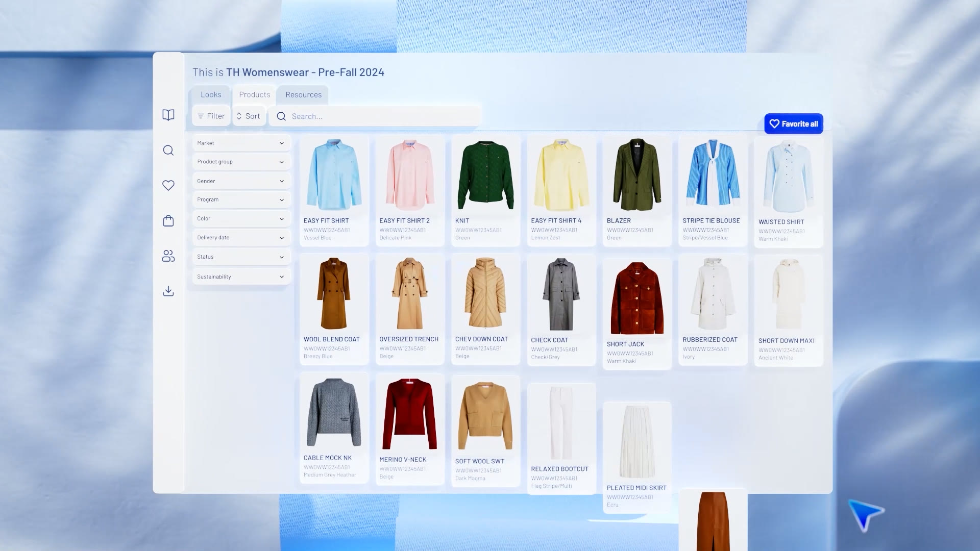Open the Chev Down Coat product
The width and height of the screenshot is (980, 551).
pyautogui.click(x=486, y=309)
